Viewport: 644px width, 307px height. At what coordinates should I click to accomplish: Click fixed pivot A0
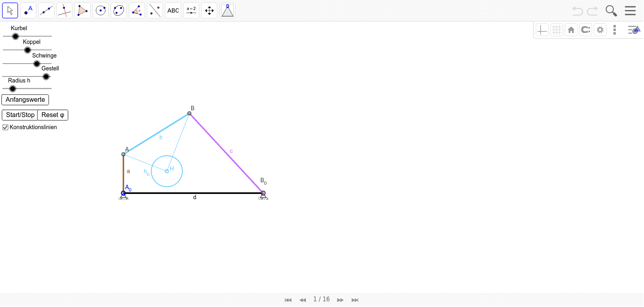pos(124,194)
